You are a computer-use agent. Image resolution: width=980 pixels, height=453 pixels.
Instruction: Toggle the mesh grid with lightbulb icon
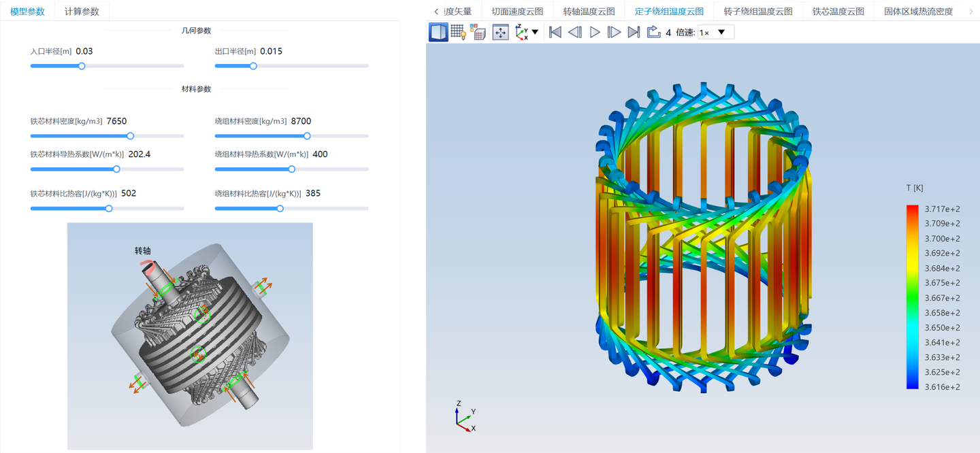[x=458, y=32]
